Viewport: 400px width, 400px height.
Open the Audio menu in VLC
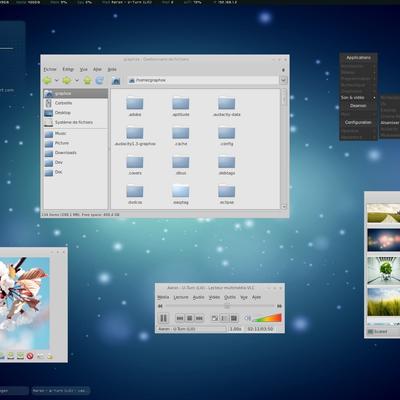198,297
